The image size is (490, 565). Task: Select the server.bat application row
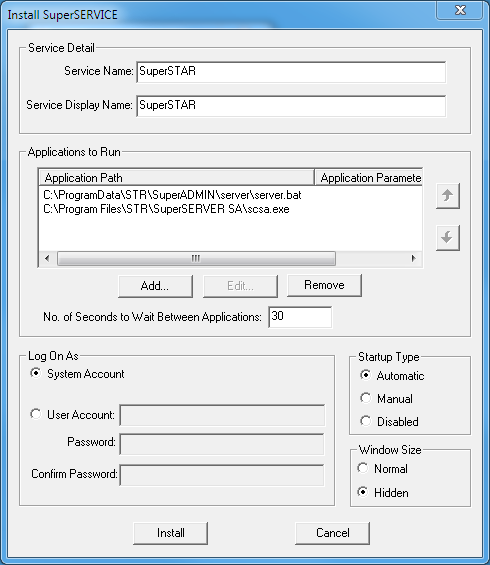(x=231, y=195)
